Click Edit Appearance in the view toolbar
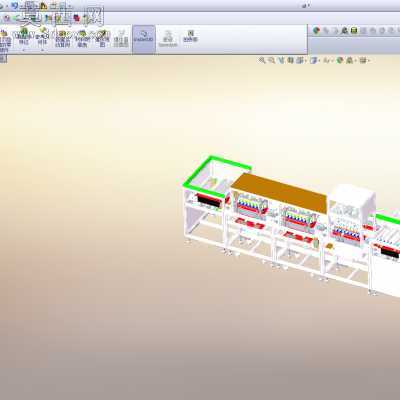 click(340, 60)
